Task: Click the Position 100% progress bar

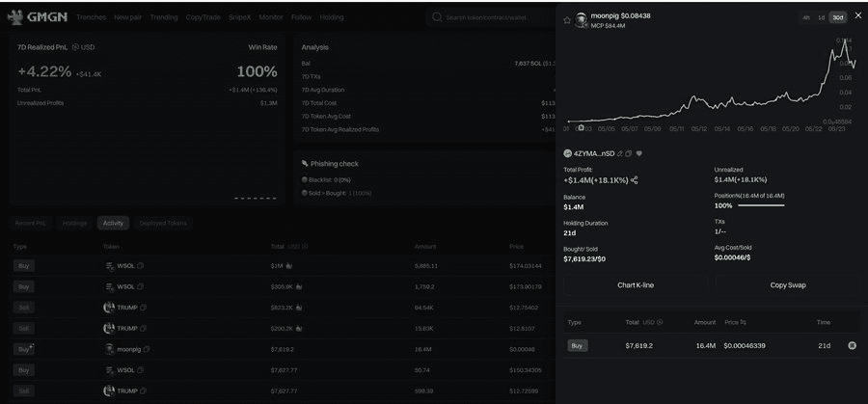Action: (x=760, y=205)
